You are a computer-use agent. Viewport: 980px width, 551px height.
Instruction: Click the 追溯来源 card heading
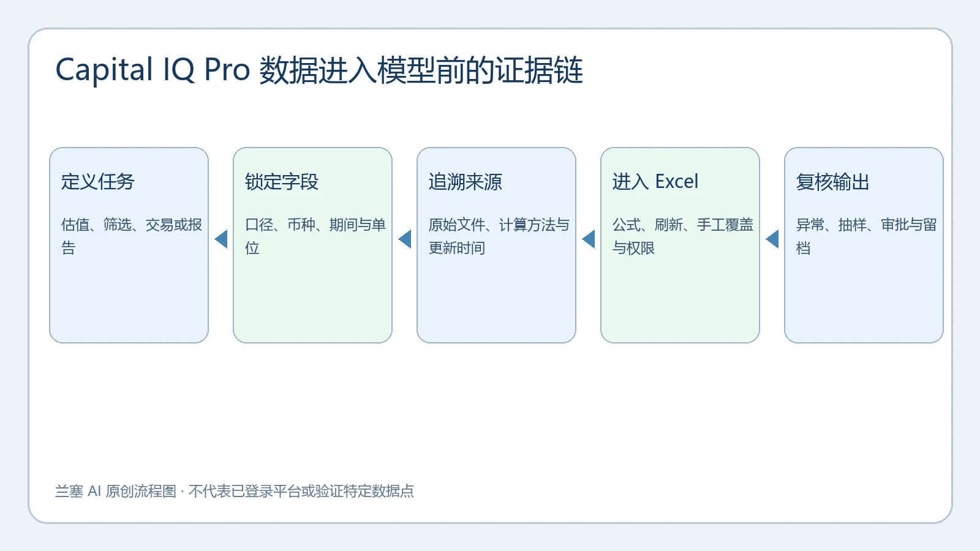(x=466, y=182)
